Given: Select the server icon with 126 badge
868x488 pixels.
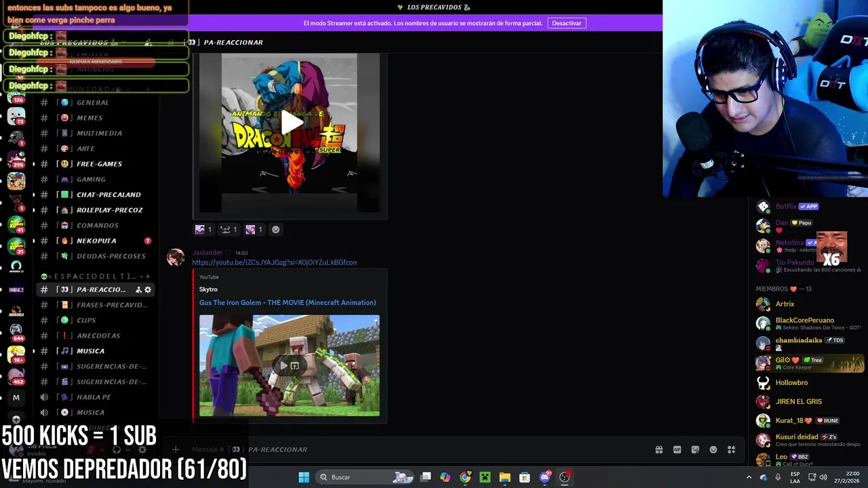Looking at the screenshot, I should (x=16, y=97).
